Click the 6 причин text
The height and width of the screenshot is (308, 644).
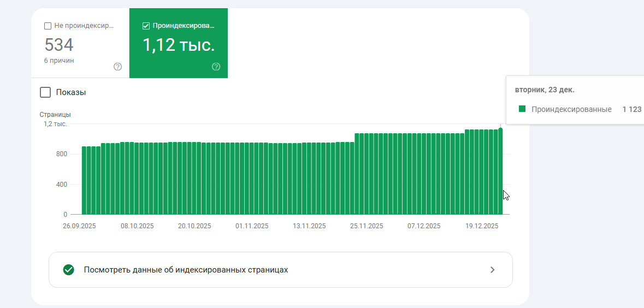point(59,61)
